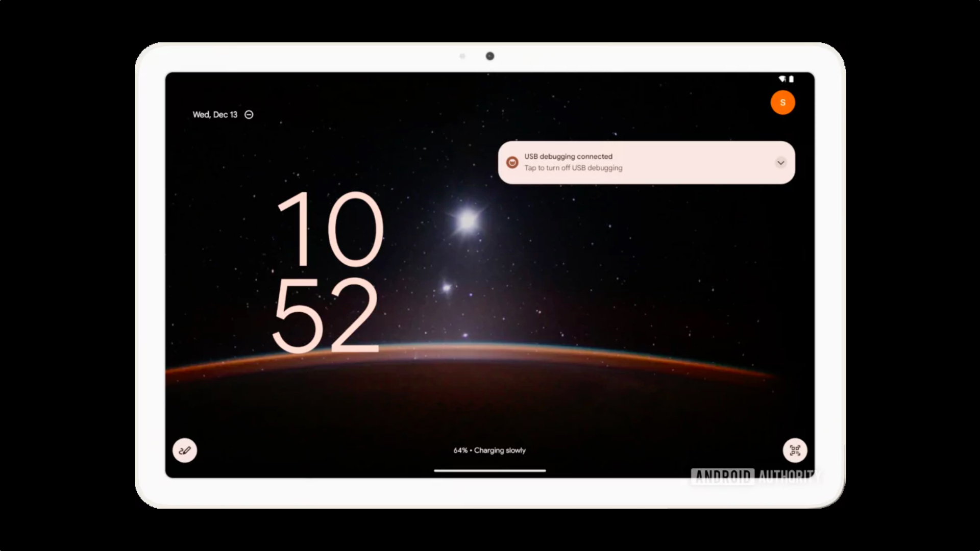Tap the large hour digits 10
Screen dimensions: 980x551
point(330,229)
